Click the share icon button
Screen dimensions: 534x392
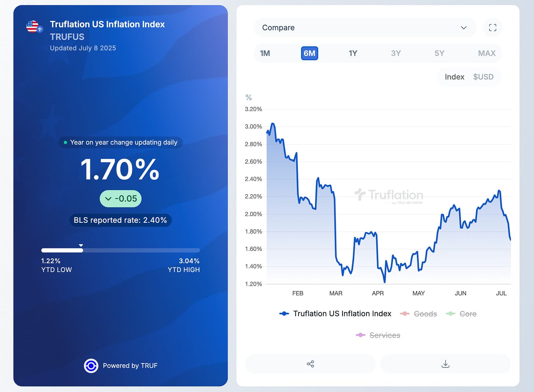pos(310,364)
